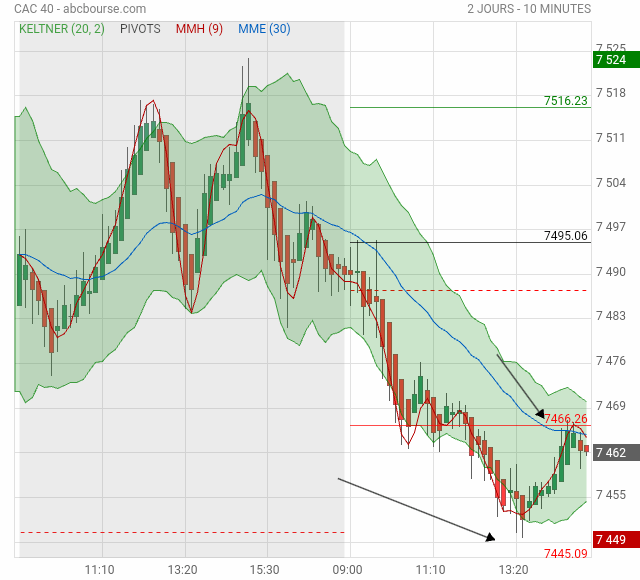Click the pivot value 7495.06
Screen dimensions: 640x580
point(565,236)
